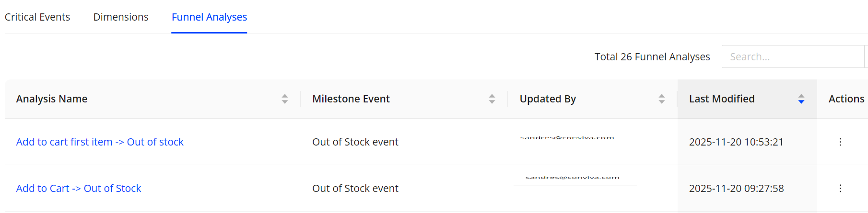Click the Updated By header label

point(548,99)
